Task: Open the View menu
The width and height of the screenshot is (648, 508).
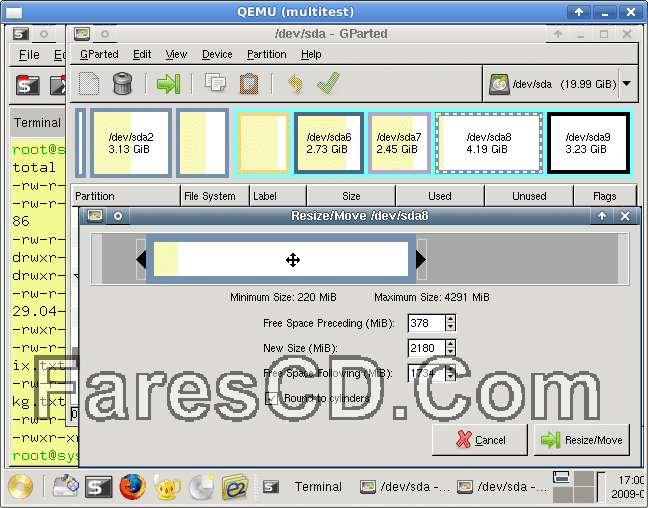Action: [x=176, y=55]
